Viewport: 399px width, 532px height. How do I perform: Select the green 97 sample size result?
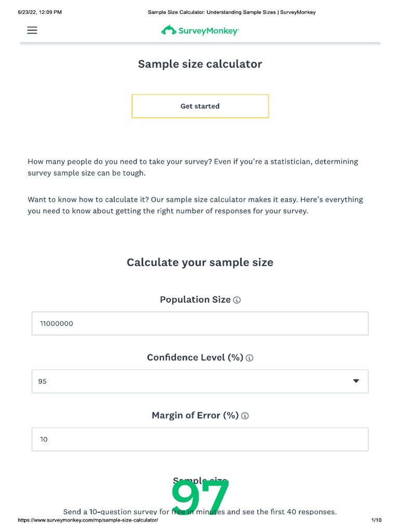(x=200, y=497)
